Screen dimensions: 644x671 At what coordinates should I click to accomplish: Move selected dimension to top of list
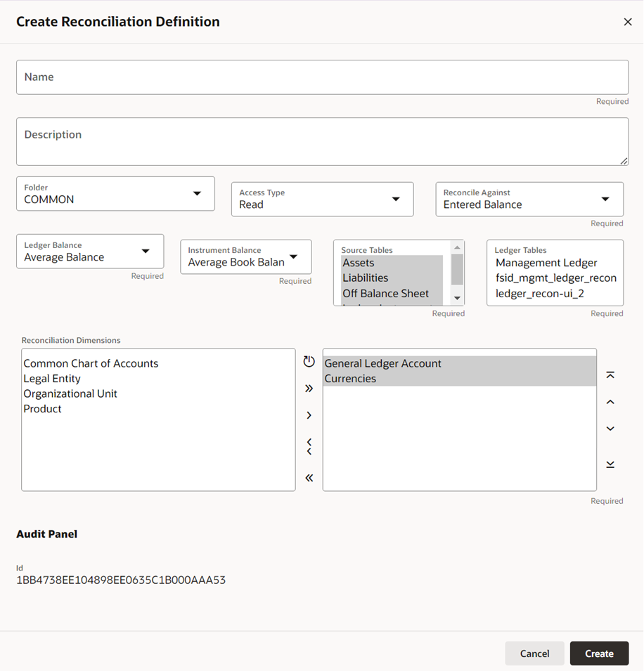coord(610,374)
